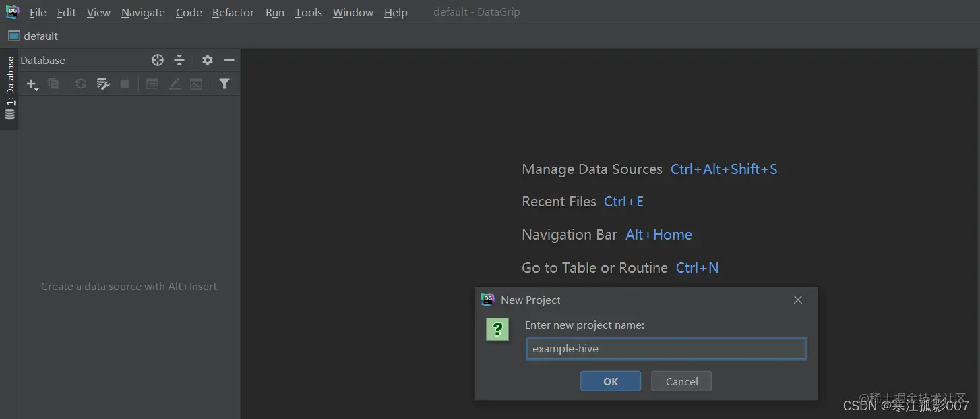Viewport: 980px width, 419px height.
Task: Open the Code menu
Action: pos(189,12)
